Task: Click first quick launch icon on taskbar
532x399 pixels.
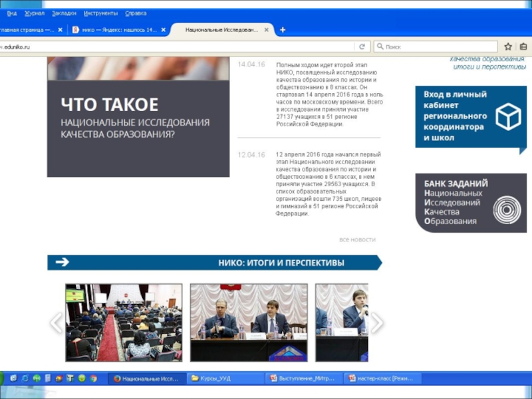Action: [x=13, y=378]
